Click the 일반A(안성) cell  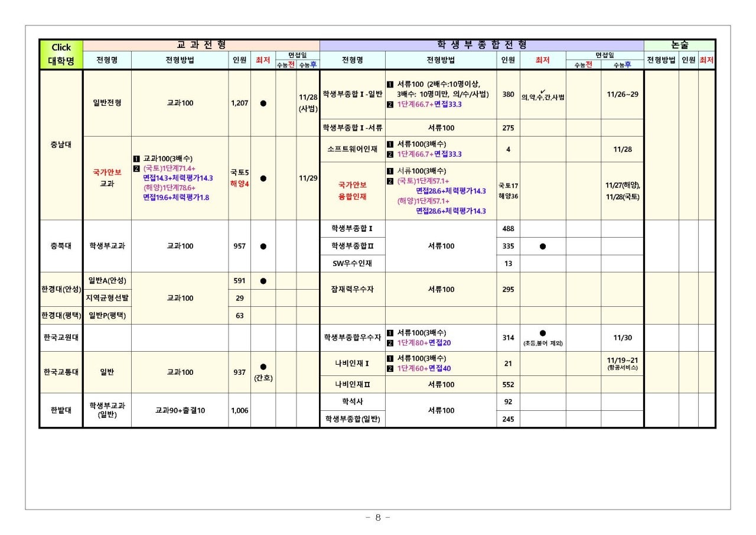pyautogui.click(x=107, y=280)
